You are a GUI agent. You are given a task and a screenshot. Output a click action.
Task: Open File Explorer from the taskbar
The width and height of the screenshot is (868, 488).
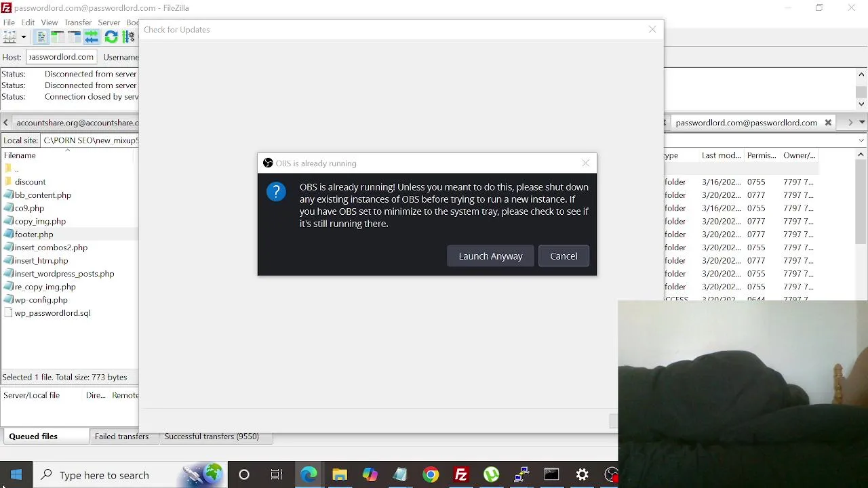coord(339,475)
